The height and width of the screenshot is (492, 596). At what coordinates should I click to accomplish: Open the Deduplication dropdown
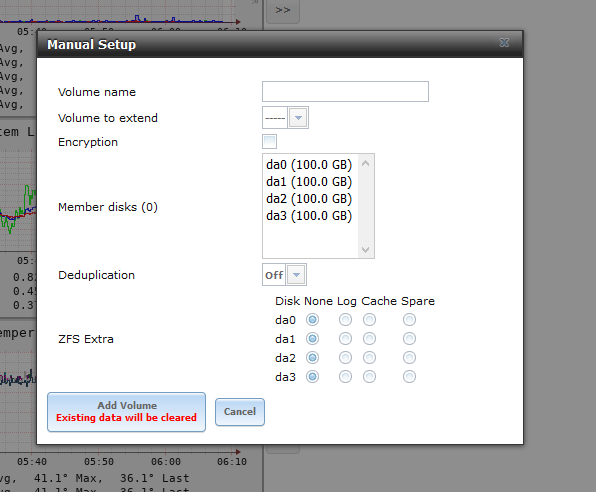tap(296, 275)
